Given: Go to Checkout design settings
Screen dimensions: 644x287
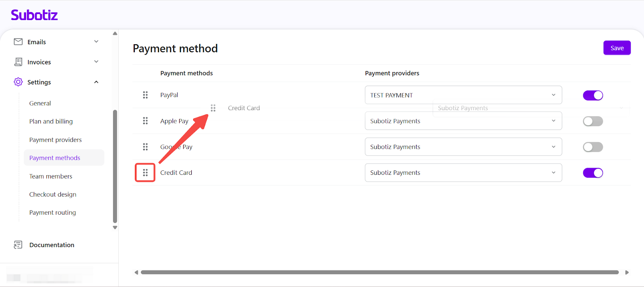Looking at the screenshot, I should tap(53, 195).
